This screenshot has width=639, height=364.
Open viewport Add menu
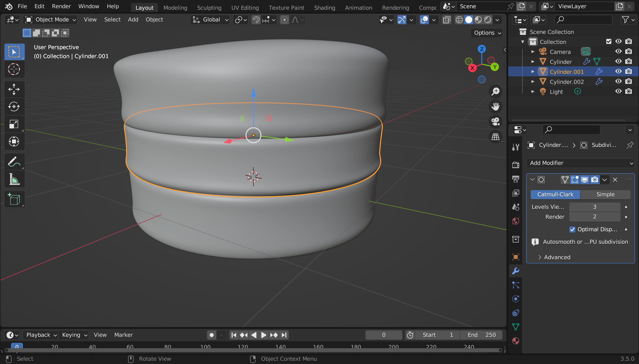[x=133, y=19]
